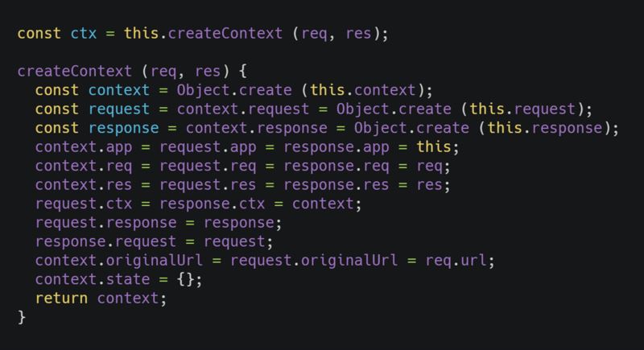Click 'this.createContext' call on first line

pyautogui.click(x=204, y=33)
